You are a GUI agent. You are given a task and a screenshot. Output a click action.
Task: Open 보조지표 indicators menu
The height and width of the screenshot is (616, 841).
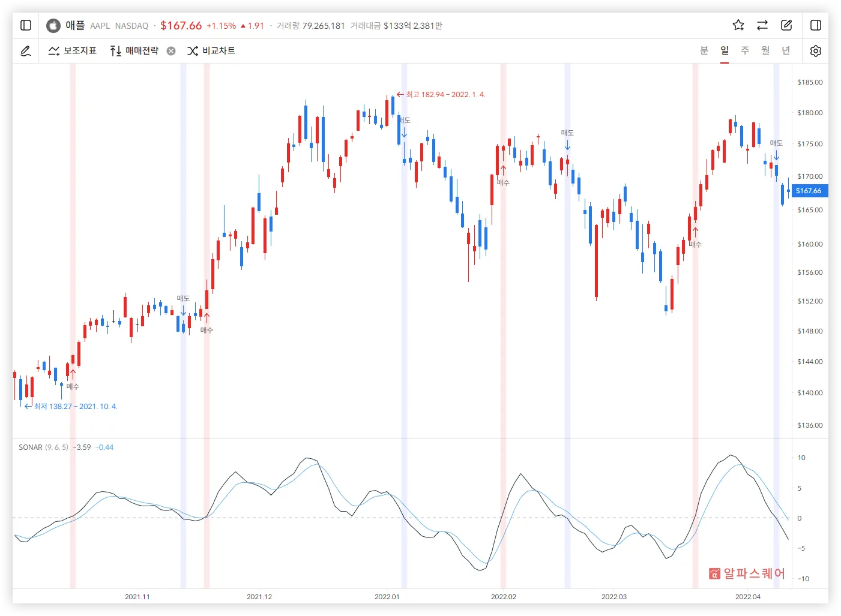pyautogui.click(x=72, y=51)
